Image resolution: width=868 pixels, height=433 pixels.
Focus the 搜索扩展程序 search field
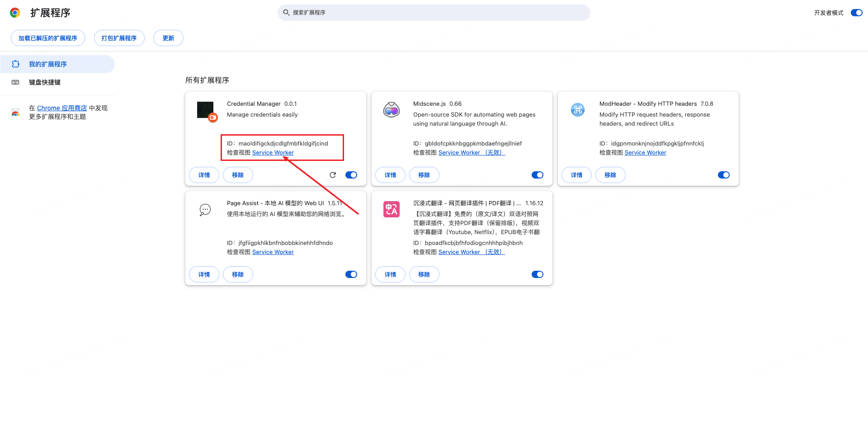434,13
